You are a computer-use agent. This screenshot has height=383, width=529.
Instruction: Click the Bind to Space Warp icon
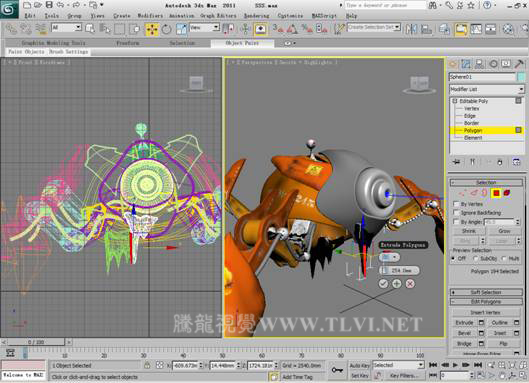[41, 29]
